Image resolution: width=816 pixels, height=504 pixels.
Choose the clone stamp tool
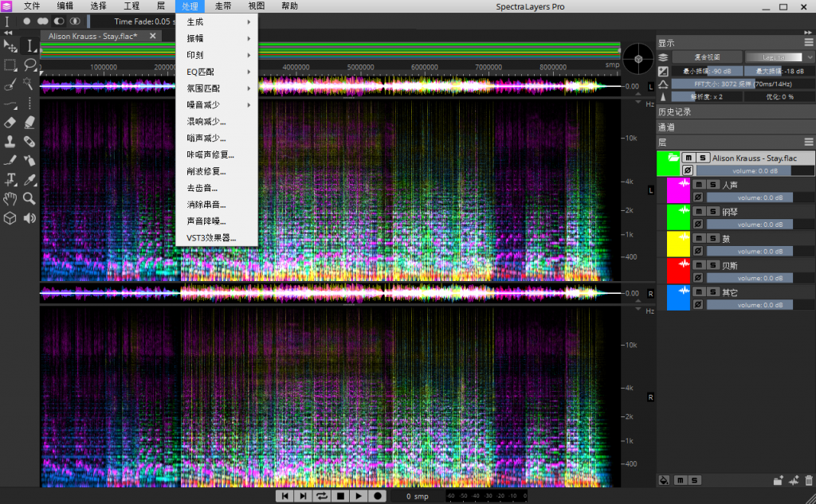[x=10, y=141]
